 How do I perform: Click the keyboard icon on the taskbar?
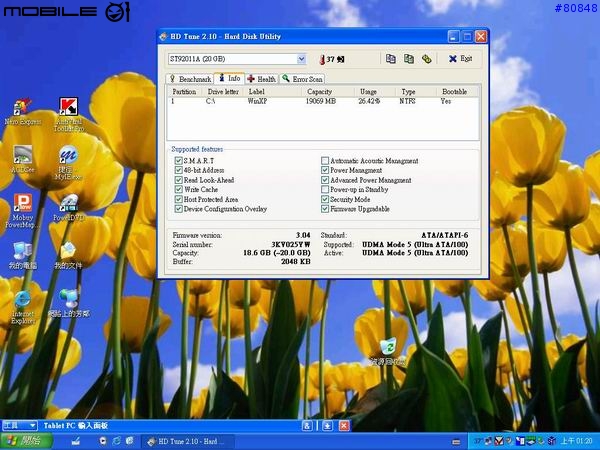tap(456, 441)
